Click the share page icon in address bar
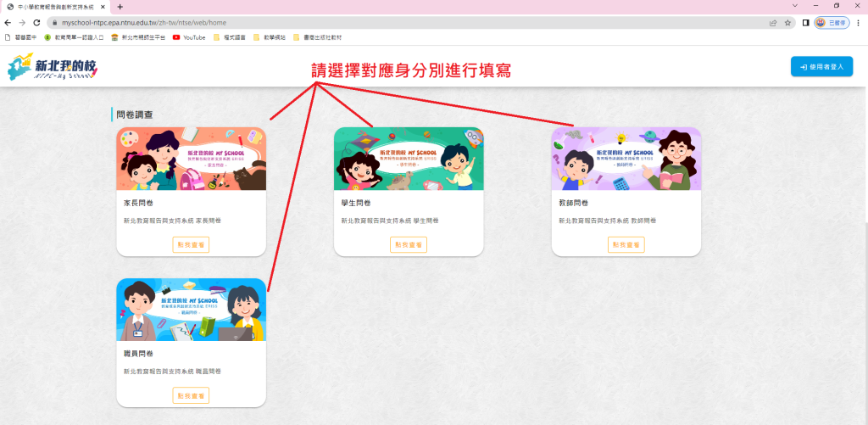This screenshot has height=425, width=868. [x=772, y=23]
